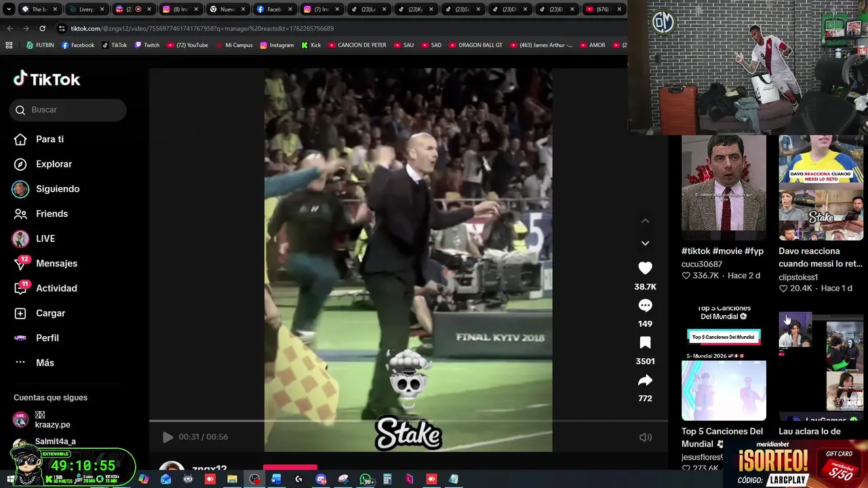Open File Explorer from the taskbar
Screen dimensions: 868x488
click(x=232, y=479)
